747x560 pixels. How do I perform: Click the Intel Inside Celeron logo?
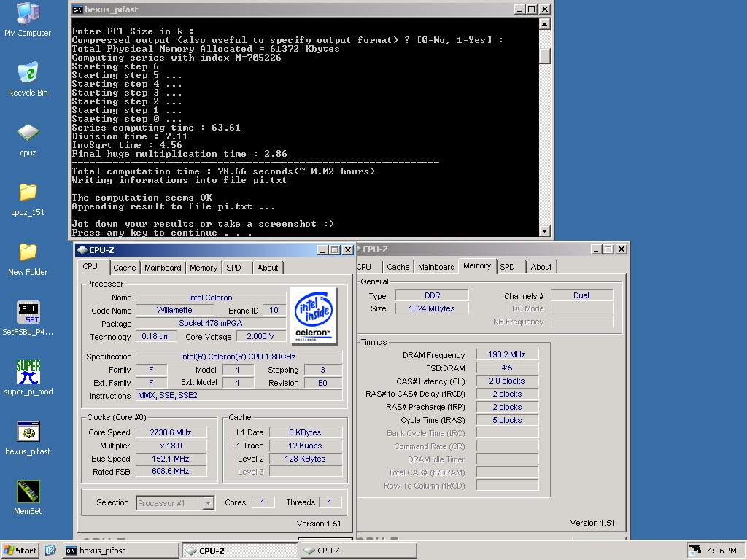pos(313,315)
